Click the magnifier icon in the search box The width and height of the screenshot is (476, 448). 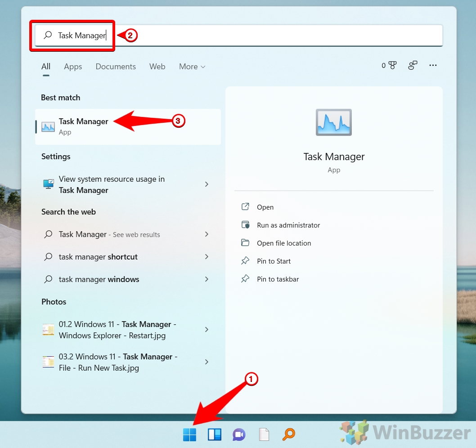point(48,35)
